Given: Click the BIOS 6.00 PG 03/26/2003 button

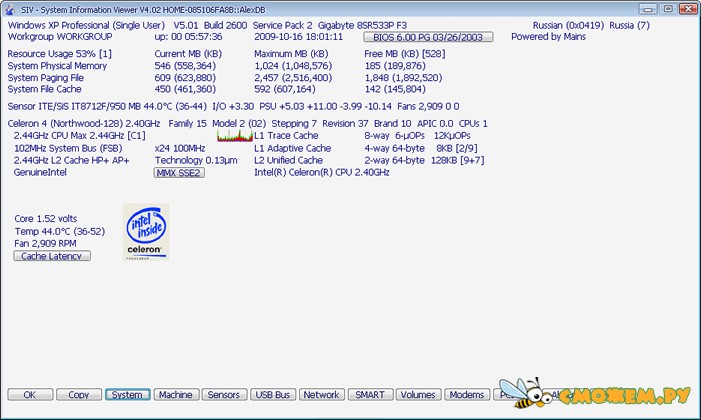Looking at the screenshot, I should point(428,37).
